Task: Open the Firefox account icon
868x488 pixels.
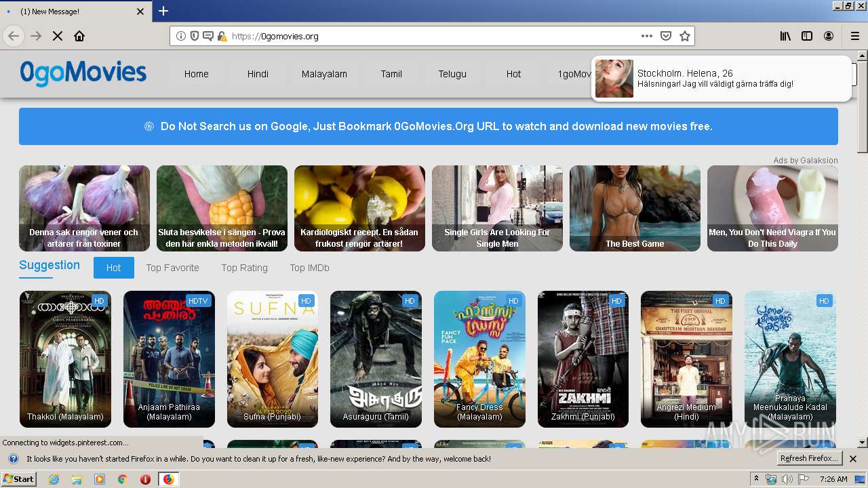Action: point(829,36)
